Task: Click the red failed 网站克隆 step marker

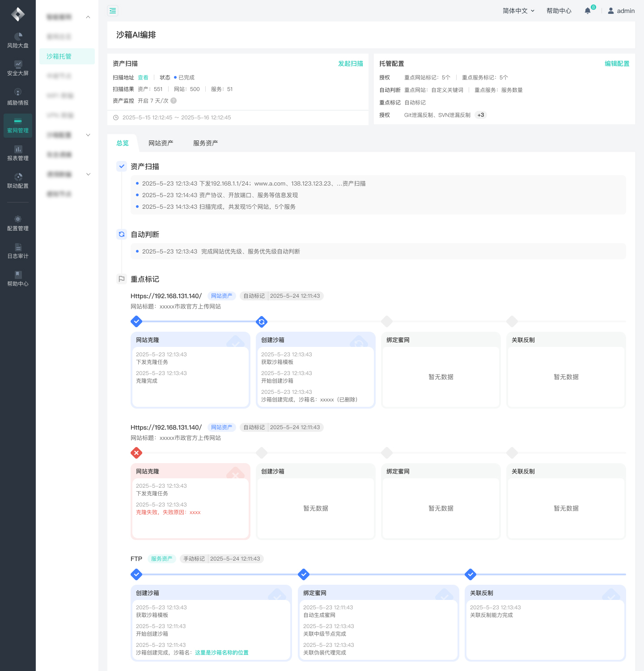Action: [x=136, y=453]
